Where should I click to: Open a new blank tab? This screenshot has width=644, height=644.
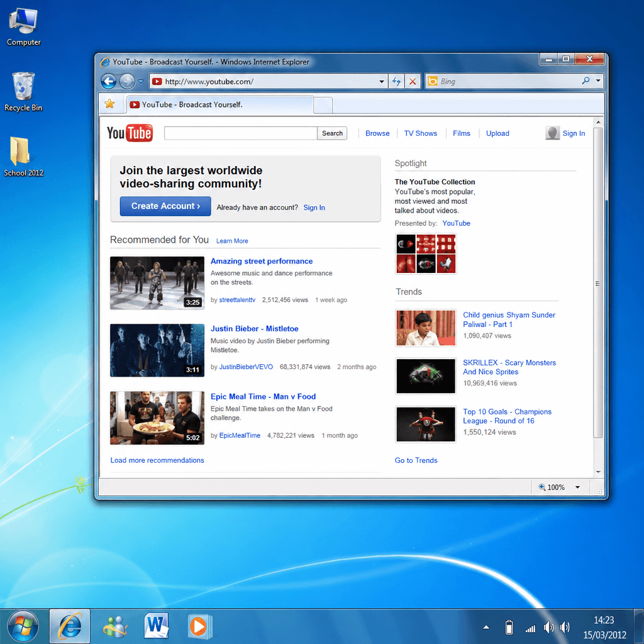click(323, 105)
